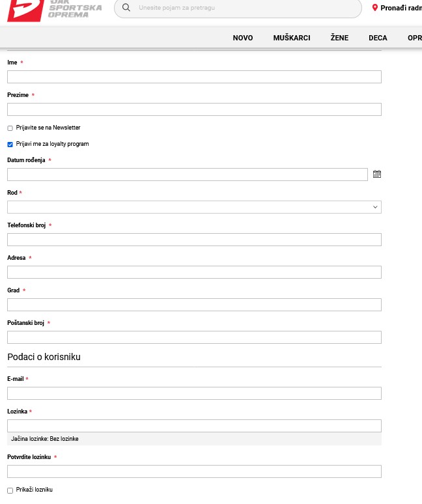This screenshot has width=422, height=504.
Task: Expand the Rod gender dropdown
Action: [x=194, y=207]
